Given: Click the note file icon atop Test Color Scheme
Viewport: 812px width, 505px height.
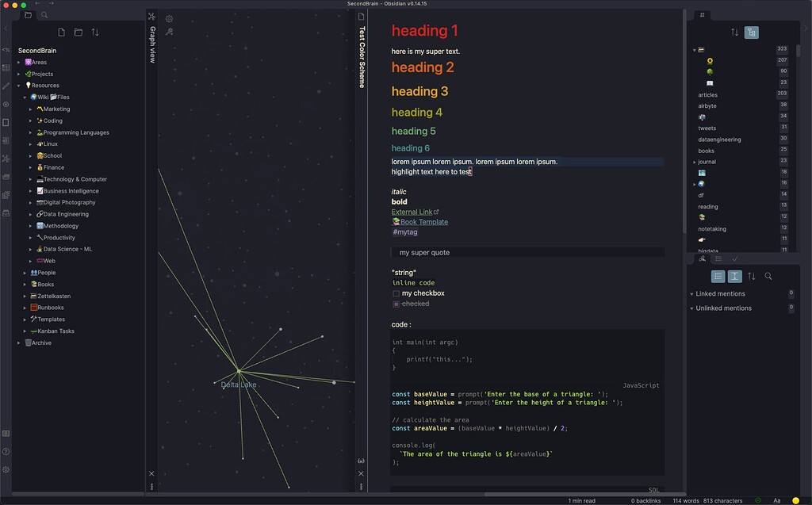Looking at the screenshot, I should 362,17.
